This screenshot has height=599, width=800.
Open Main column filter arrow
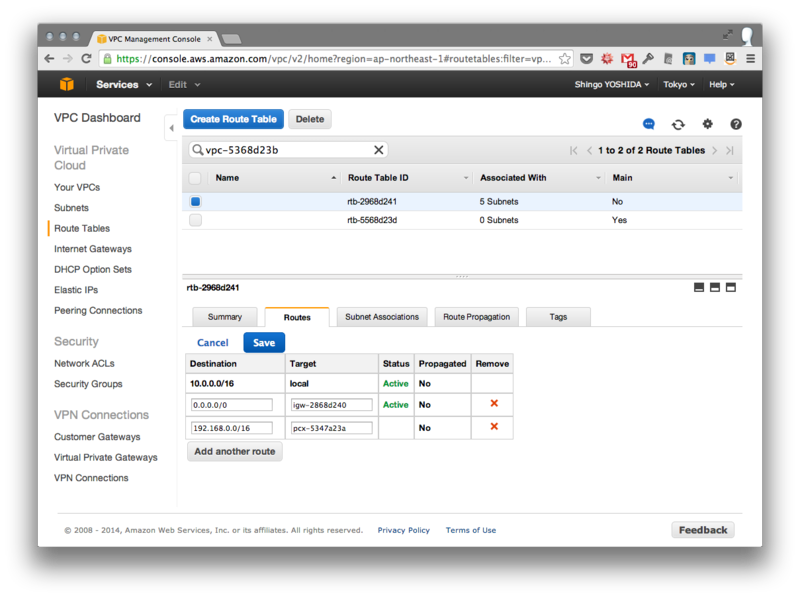tap(731, 178)
